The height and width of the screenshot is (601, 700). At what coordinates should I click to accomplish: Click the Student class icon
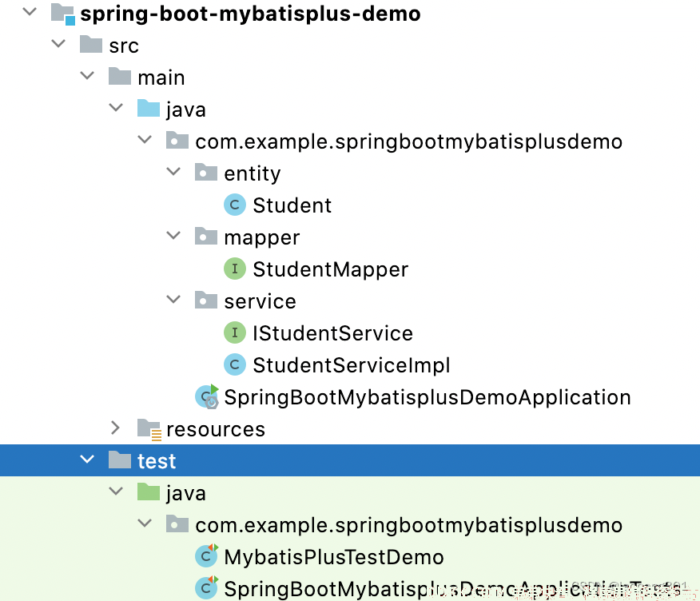(x=235, y=205)
